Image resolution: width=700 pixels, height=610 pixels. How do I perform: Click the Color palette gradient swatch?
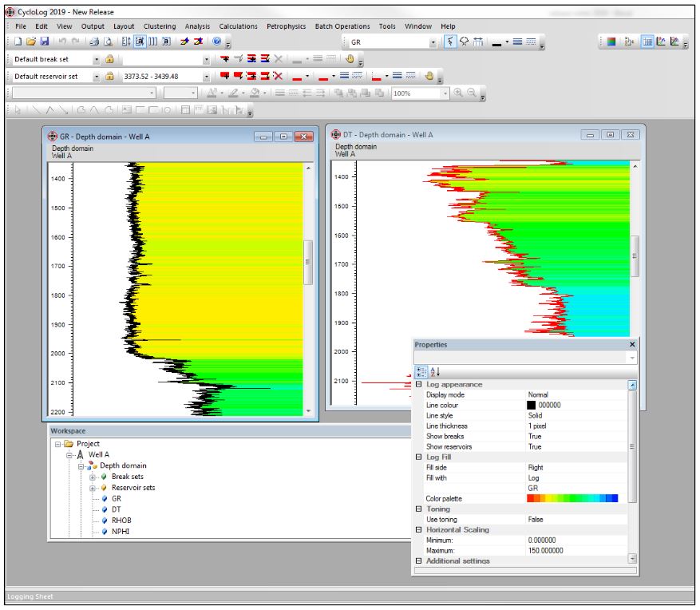572,498
